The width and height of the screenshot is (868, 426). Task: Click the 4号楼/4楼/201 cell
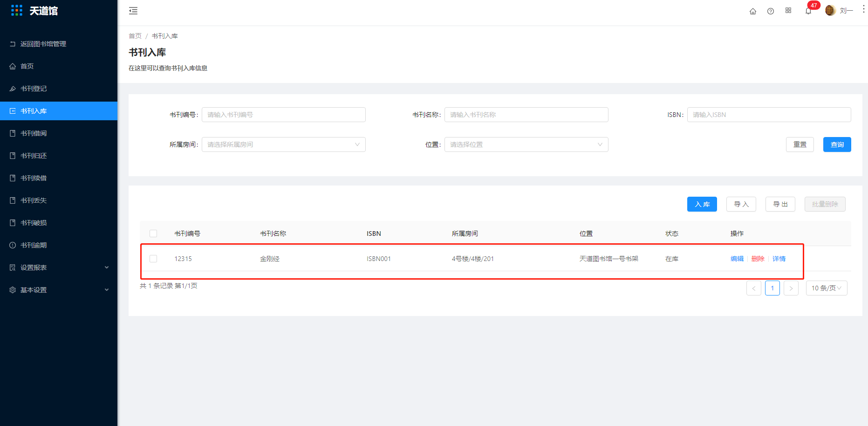473,259
